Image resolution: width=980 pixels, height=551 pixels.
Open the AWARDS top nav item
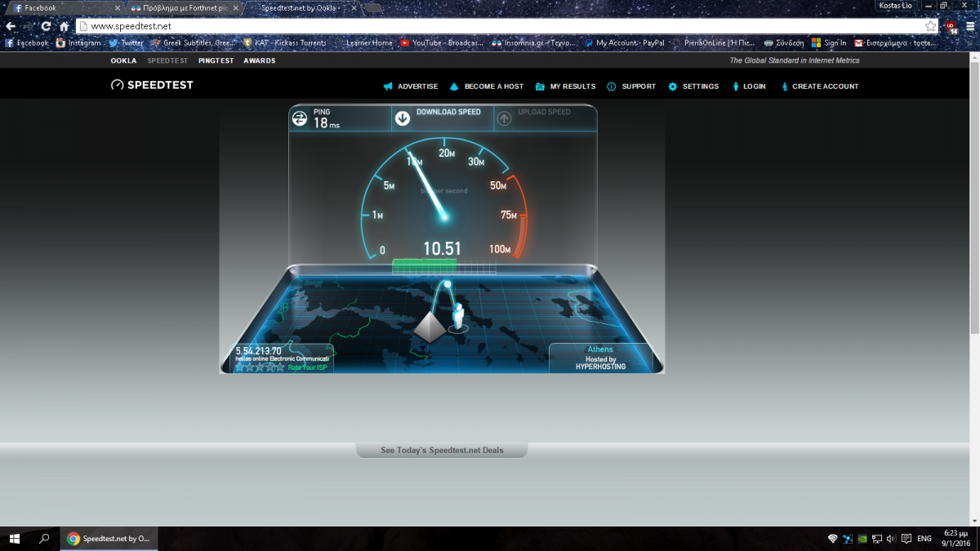[x=259, y=60]
